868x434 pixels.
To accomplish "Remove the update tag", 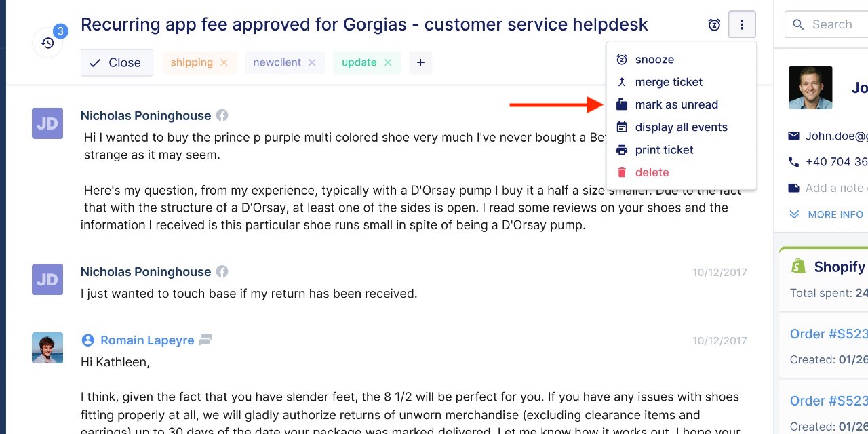I will [x=388, y=62].
